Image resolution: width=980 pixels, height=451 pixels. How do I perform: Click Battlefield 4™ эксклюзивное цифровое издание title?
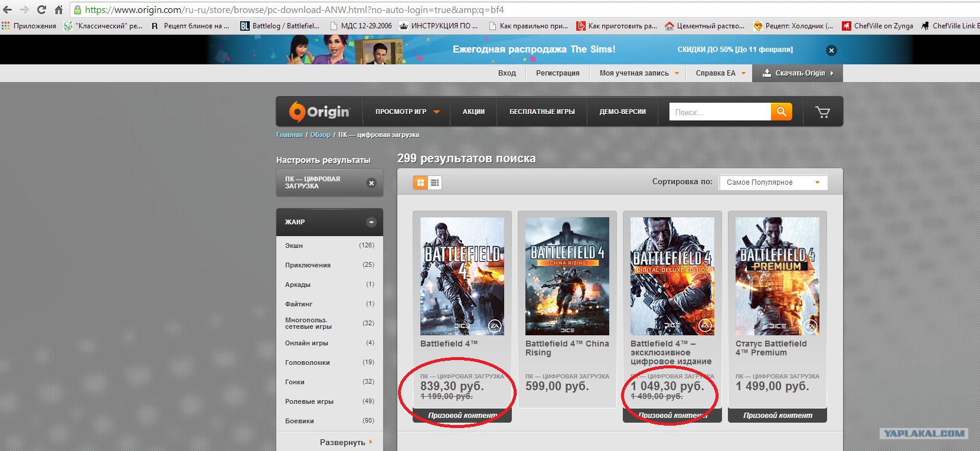point(671,352)
